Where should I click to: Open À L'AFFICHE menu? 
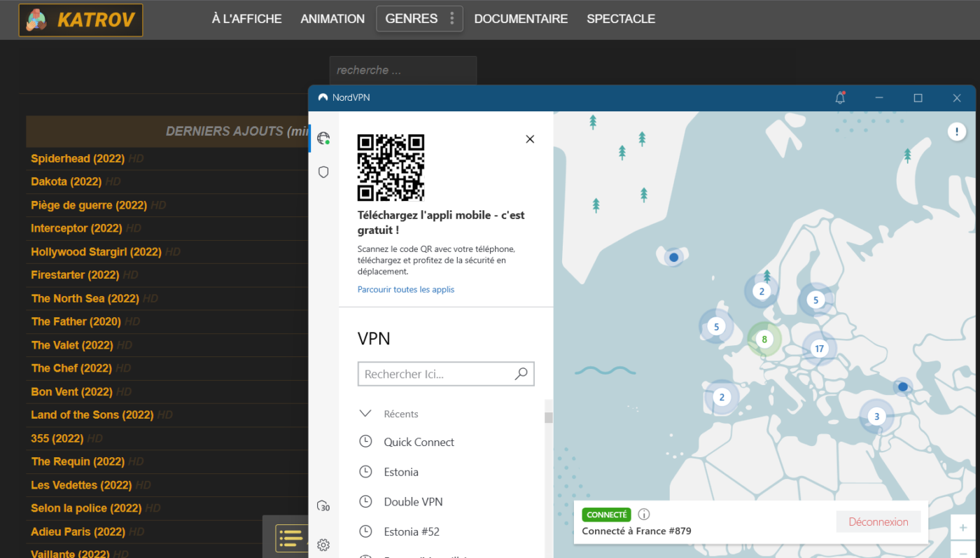246,19
